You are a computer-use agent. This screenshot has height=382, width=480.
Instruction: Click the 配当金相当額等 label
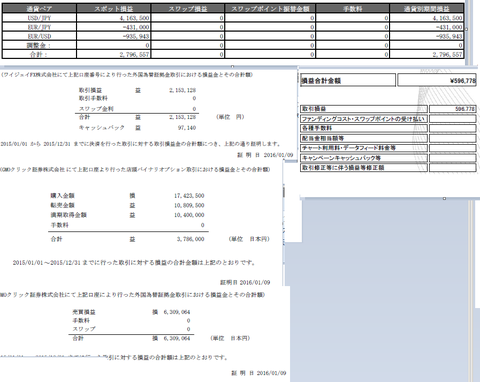click(x=364, y=138)
